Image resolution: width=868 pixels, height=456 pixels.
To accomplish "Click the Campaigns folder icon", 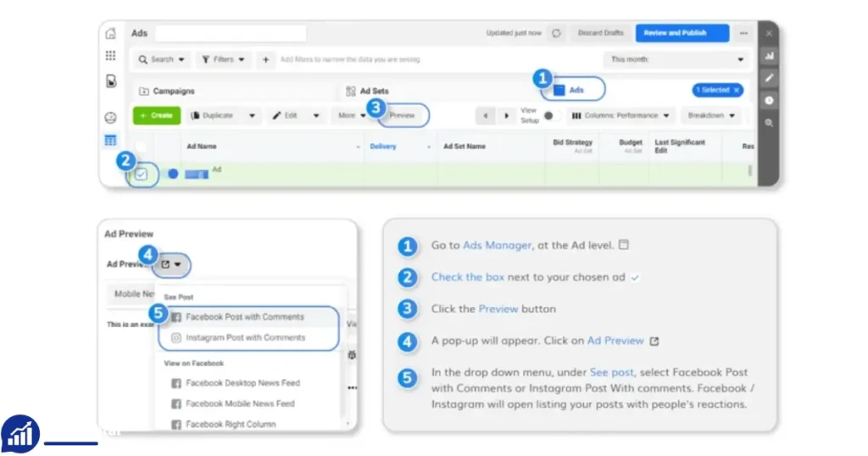I will click(144, 91).
